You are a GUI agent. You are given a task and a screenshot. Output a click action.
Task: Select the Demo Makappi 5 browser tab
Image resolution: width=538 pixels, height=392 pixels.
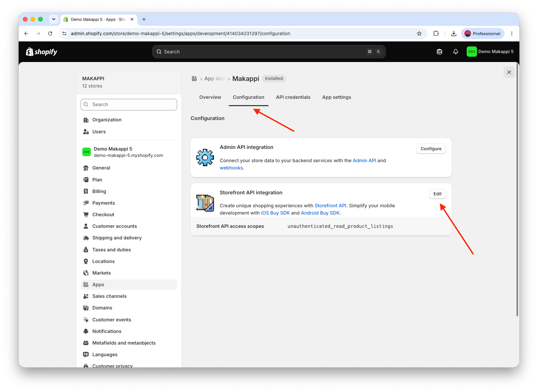click(x=99, y=20)
